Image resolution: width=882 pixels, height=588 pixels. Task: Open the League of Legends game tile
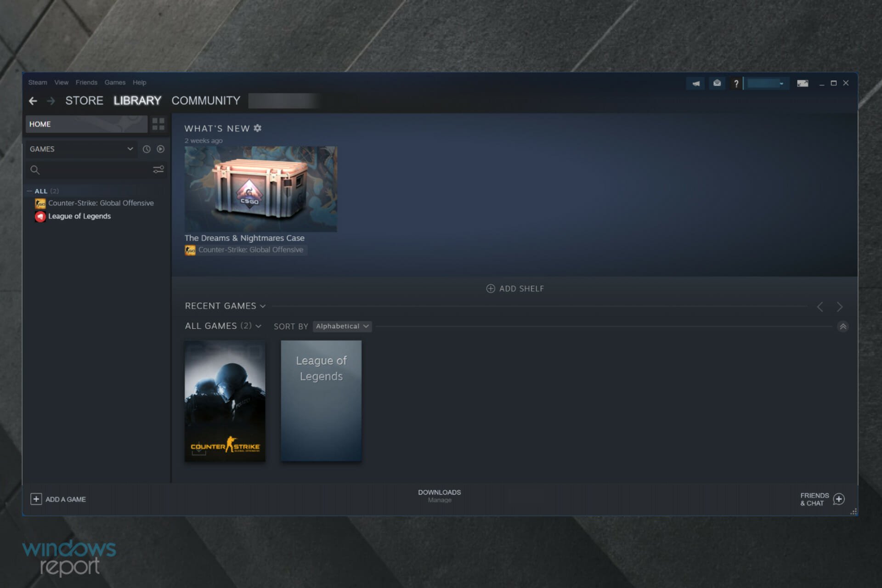pyautogui.click(x=321, y=401)
